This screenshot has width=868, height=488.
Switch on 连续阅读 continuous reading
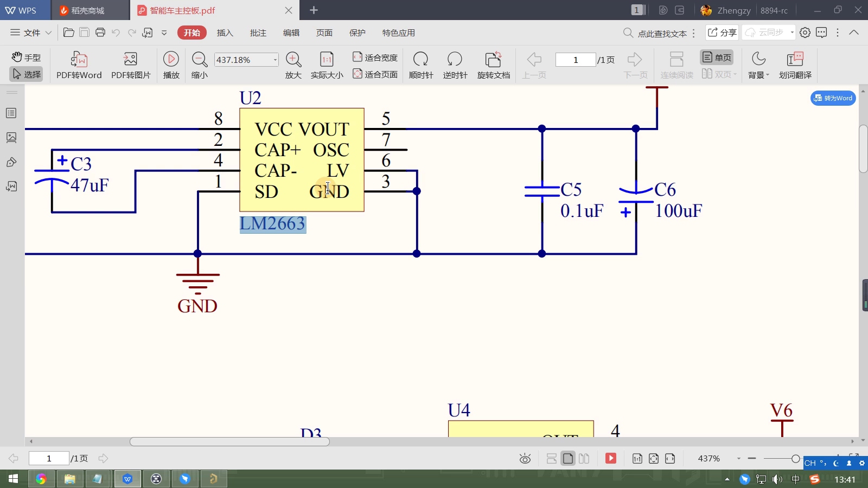676,64
